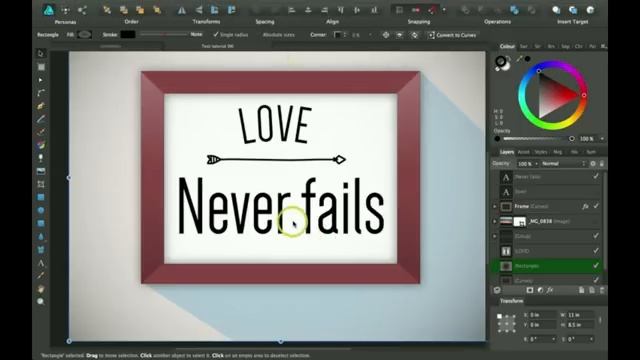This screenshot has height=360, width=640.
Task: Click Convert to Curves button
Action: tap(452, 35)
